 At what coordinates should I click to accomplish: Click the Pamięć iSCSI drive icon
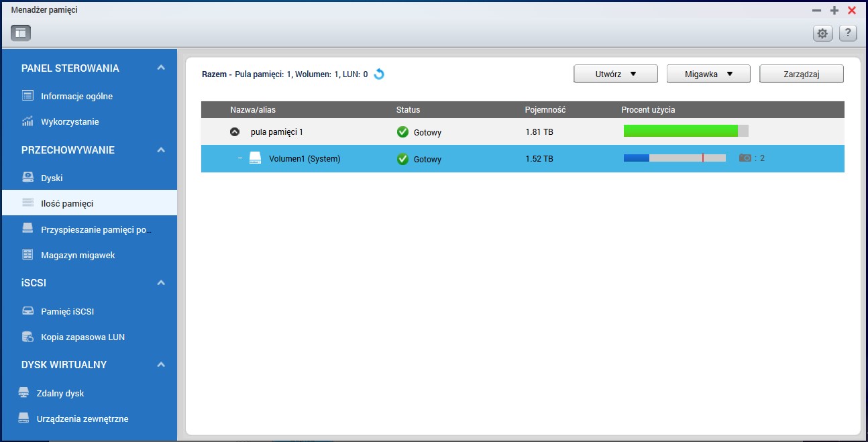(28, 311)
